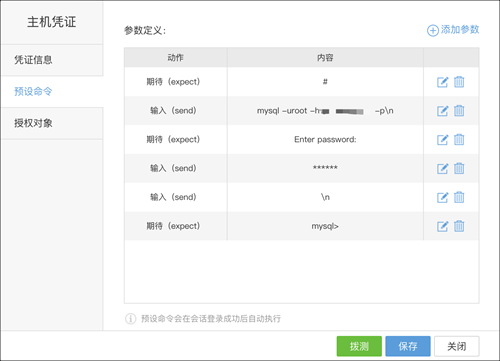Edit the \n send row

click(x=442, y=197)
